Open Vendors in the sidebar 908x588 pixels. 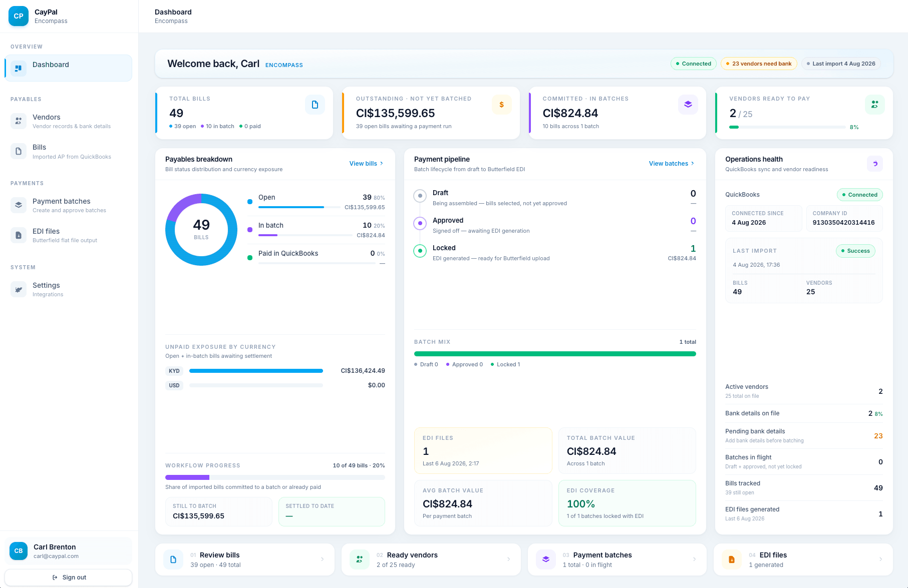coord(69,121)
